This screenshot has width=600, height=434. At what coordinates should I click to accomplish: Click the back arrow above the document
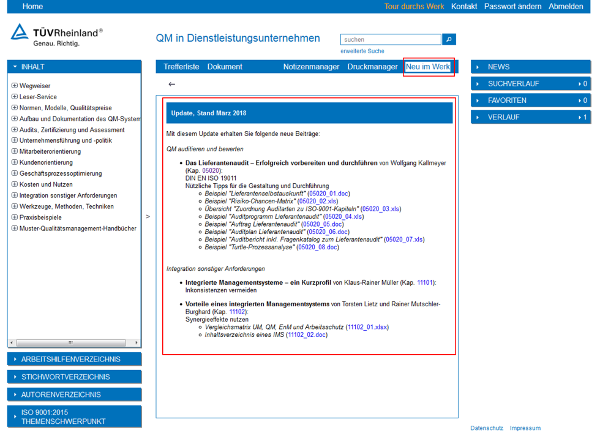coord(172,84)
